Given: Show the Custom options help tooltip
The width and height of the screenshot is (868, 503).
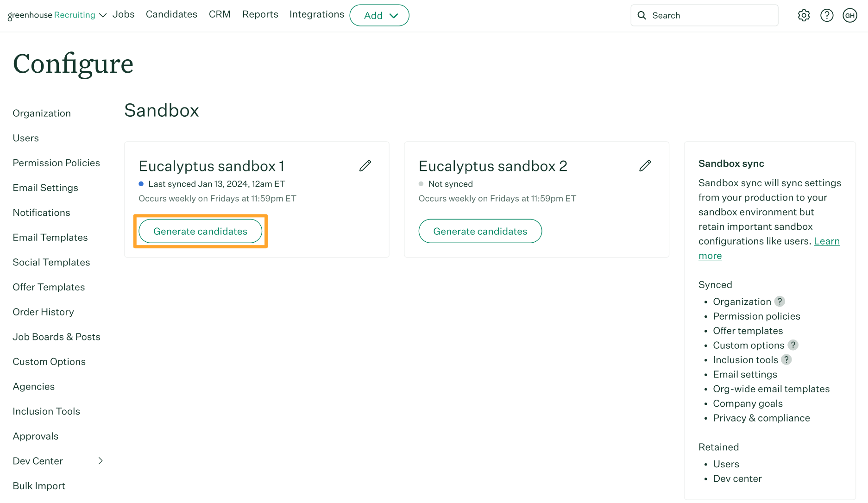Looking at the screenshot, I should click(x=793, y=345).
